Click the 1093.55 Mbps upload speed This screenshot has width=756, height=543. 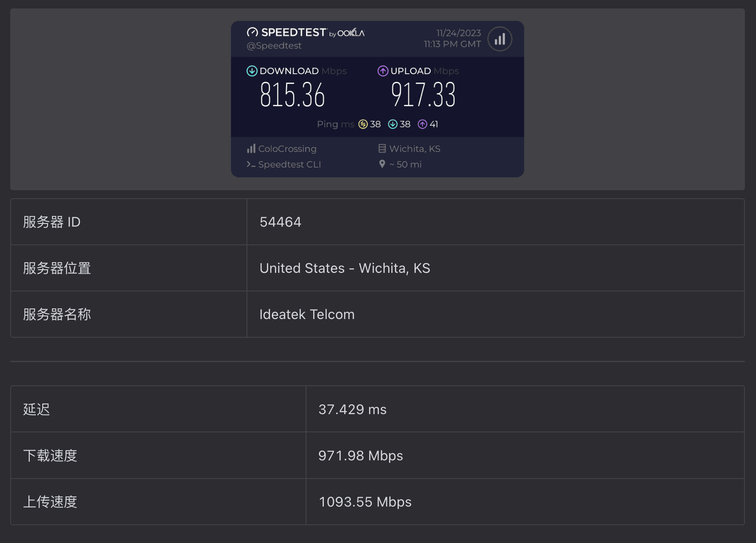coord(365,502)
